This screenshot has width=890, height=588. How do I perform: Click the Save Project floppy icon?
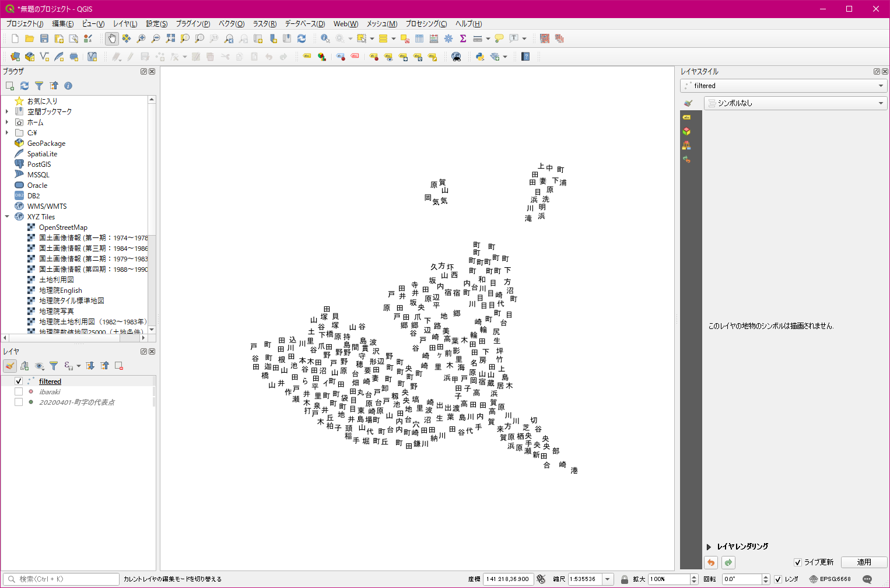click(44, 38)
